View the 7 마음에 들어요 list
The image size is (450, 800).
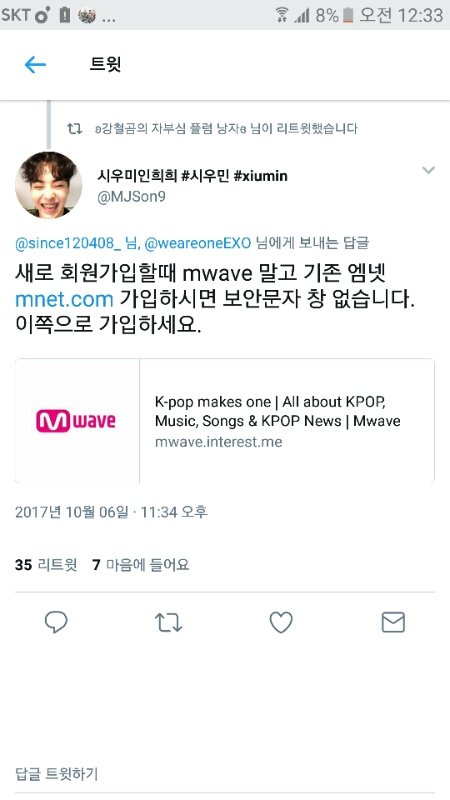pyautogui.click(x=140, y=565)
